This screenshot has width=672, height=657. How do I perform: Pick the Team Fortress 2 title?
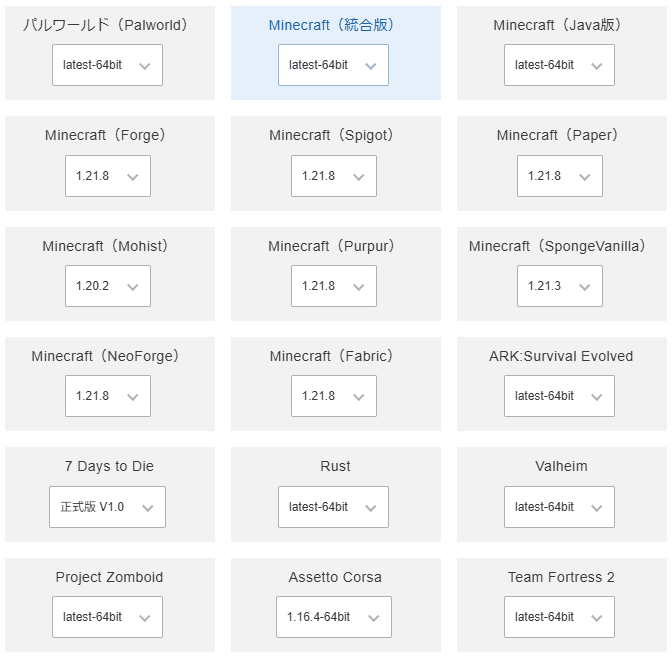[561, 577]
